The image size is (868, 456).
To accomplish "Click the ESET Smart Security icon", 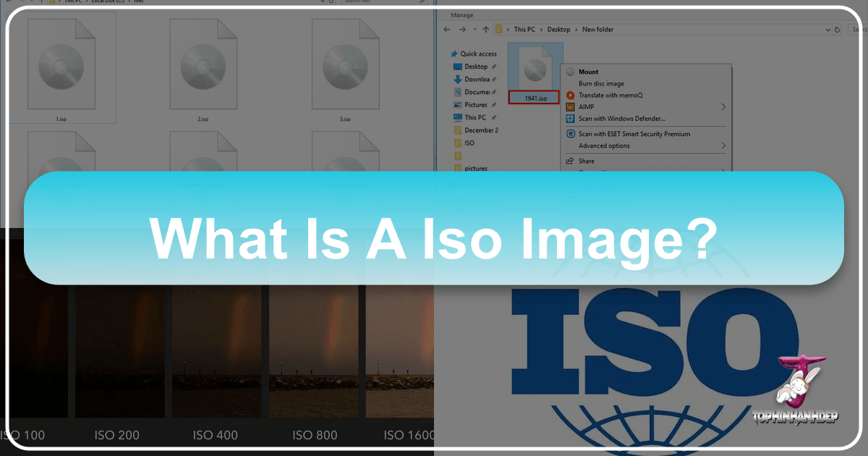I will pos(570,134).
